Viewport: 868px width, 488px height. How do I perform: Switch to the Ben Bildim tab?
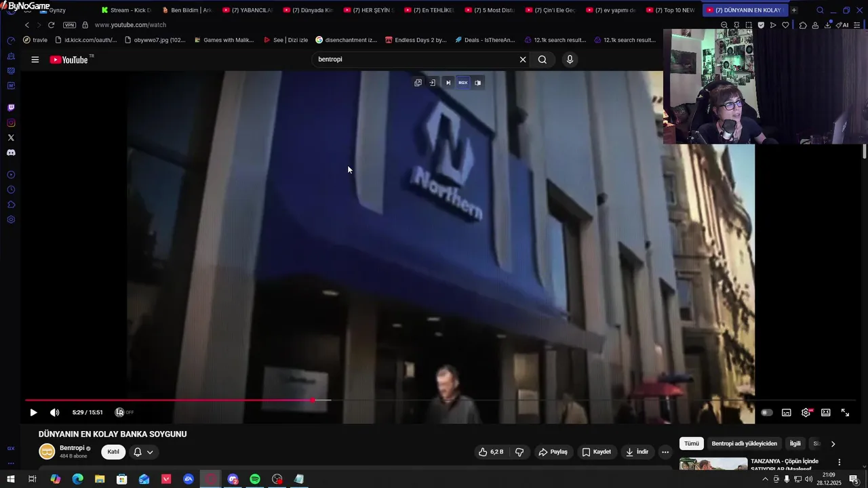[x=186, y=10]
